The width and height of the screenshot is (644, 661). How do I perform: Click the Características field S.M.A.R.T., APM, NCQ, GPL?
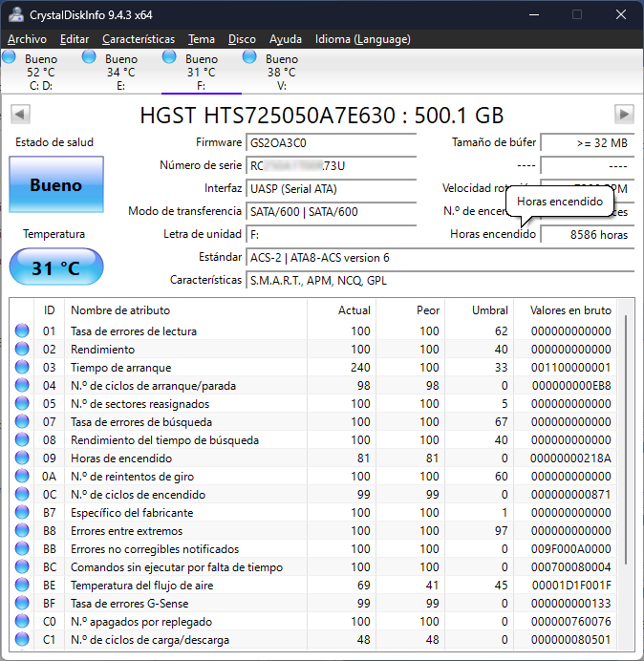click(440, 280)
